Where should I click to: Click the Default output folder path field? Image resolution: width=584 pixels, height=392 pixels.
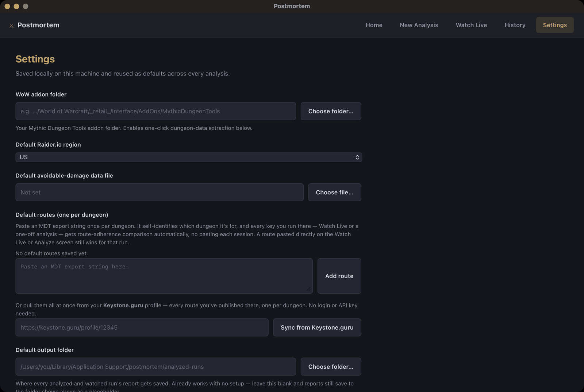click(x=155, y=366)
